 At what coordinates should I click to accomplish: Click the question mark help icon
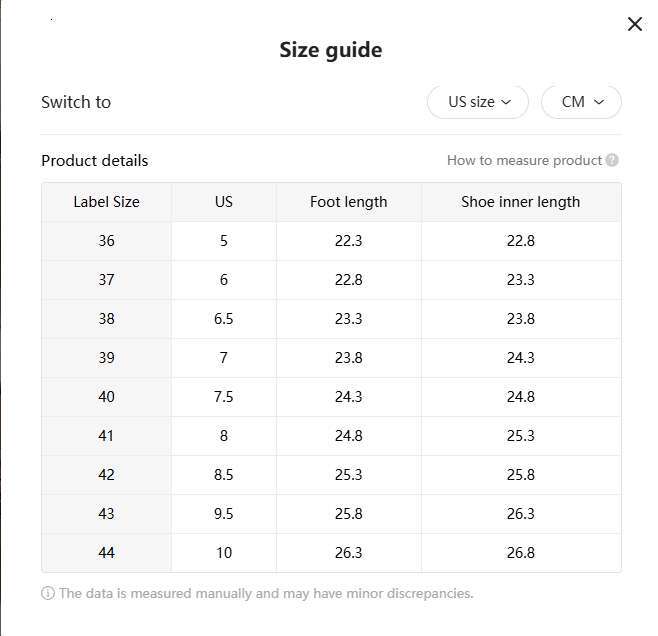[612, 160]
